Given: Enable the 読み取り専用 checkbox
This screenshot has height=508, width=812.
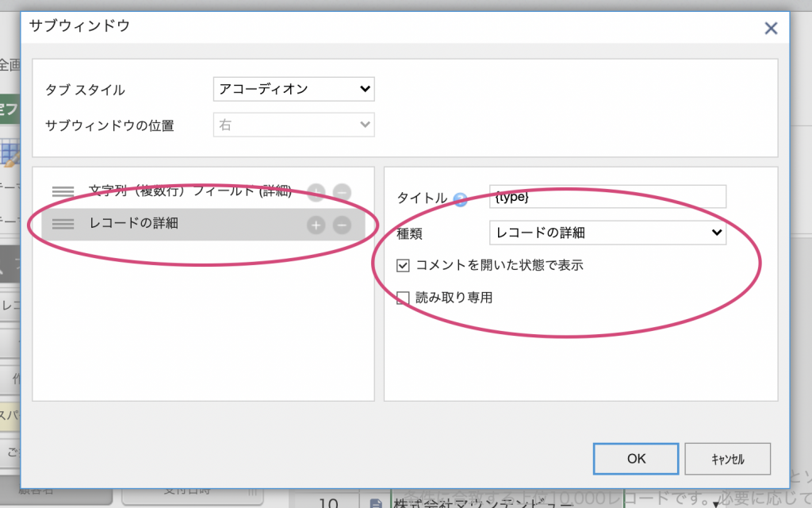Looking at the screenshot, I should point(403,298).
